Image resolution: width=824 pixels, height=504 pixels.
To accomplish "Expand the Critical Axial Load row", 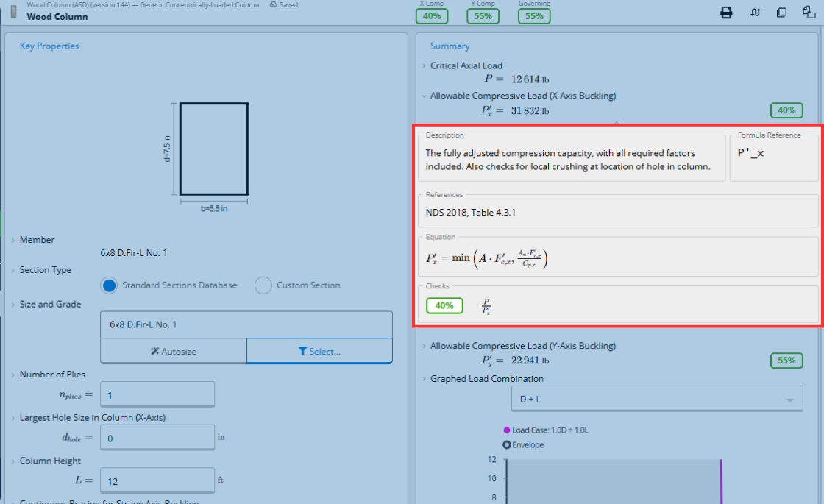I will coord(466,65).
